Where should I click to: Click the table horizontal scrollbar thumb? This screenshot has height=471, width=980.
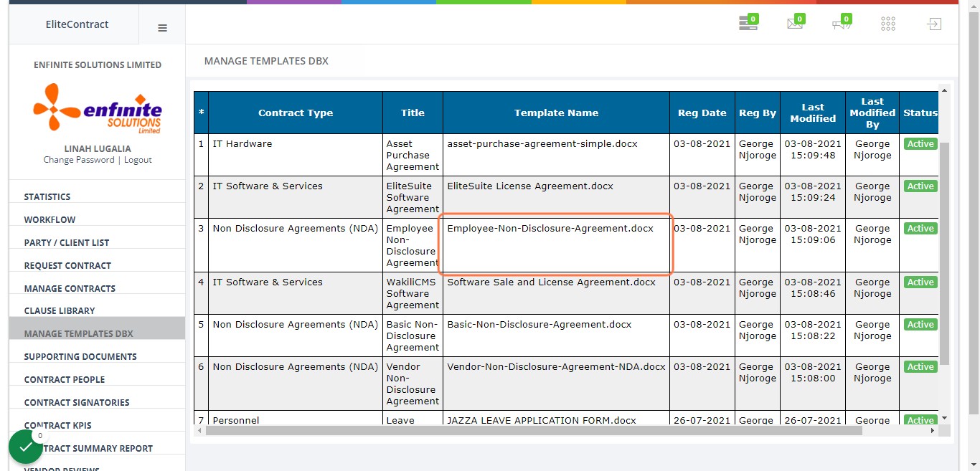pyautogui.click(x=534, y=431)
